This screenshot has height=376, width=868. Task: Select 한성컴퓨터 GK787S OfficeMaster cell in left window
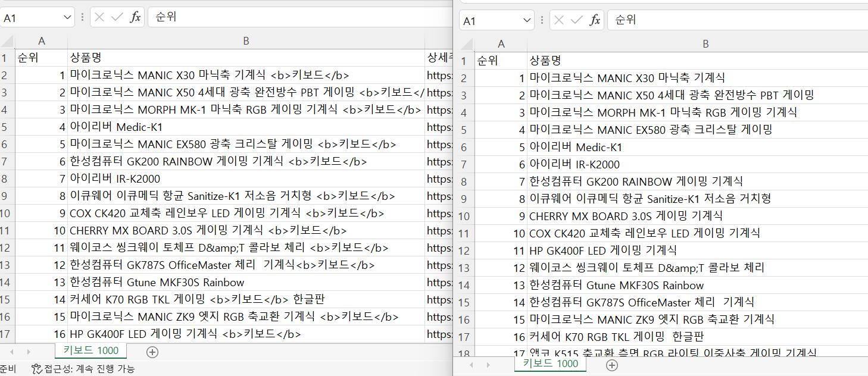246,265
